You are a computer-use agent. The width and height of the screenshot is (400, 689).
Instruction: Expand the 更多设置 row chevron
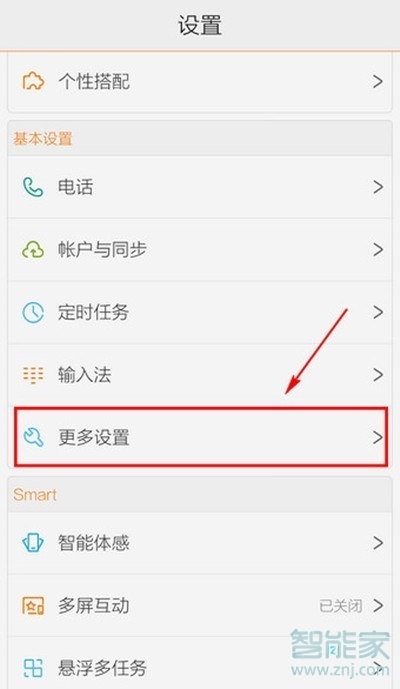click(x=378, y=437)
